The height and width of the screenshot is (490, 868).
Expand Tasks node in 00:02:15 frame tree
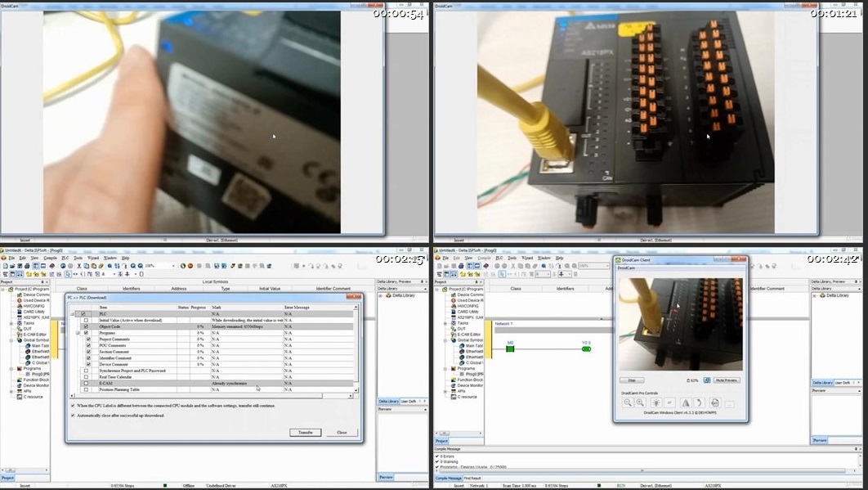click(x=11, y=323)
